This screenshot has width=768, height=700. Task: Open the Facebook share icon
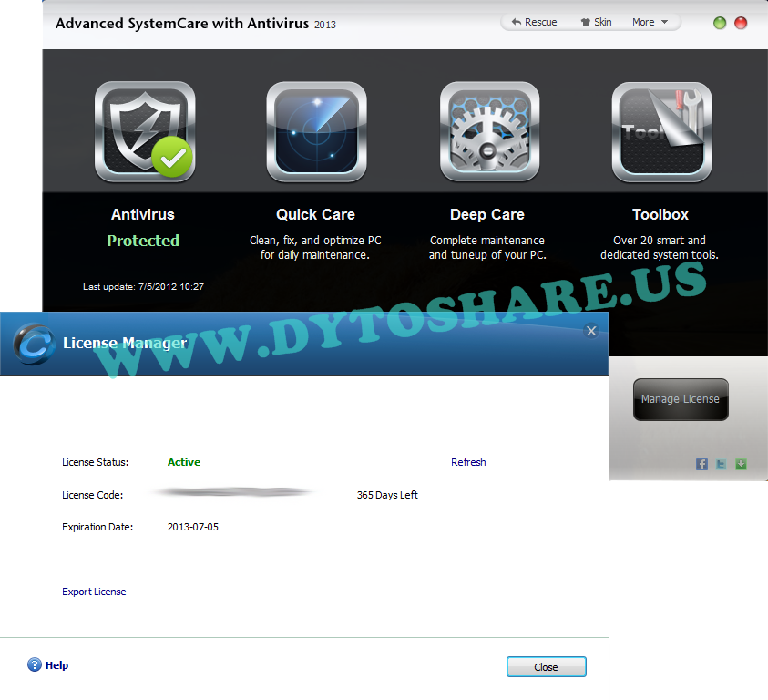point(701,464)
